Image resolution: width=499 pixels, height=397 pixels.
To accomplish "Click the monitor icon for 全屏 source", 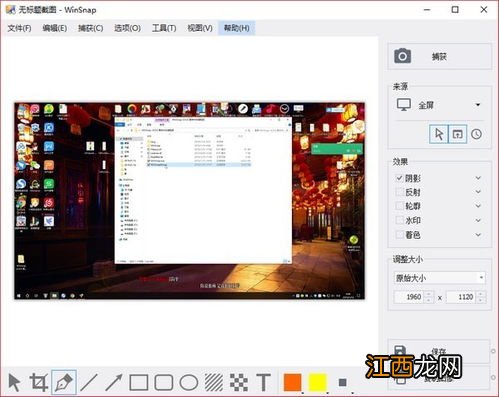I will tap(403, 105).
